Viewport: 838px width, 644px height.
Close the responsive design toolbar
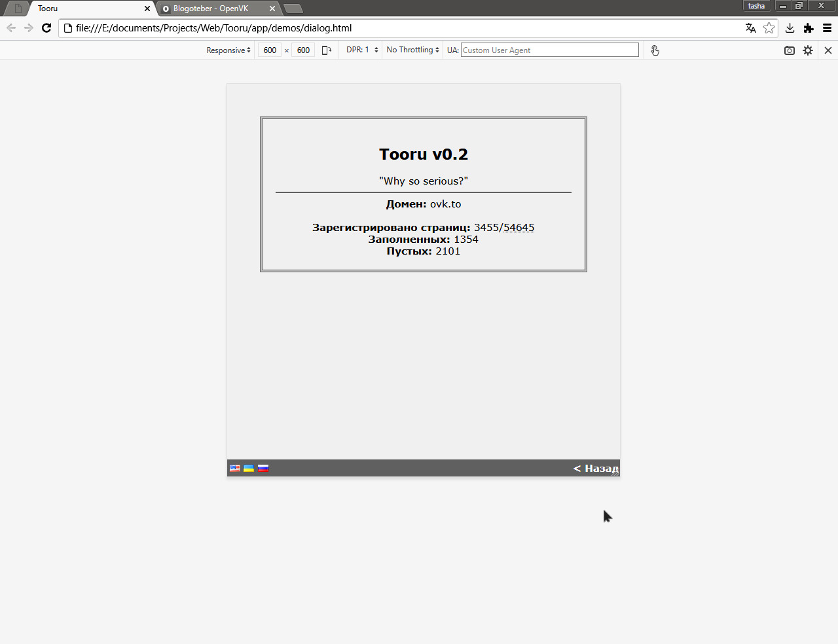[828, 50]
